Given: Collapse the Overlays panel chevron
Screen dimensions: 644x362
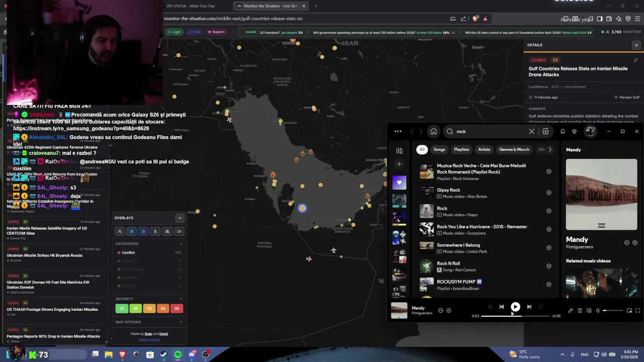Looking at the screenshot, I should click(180, 218).
